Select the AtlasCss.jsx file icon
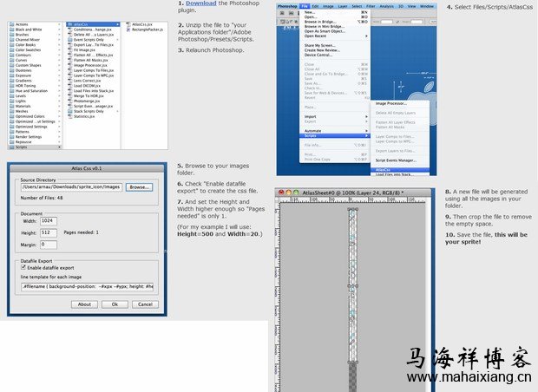 point(128,24)
